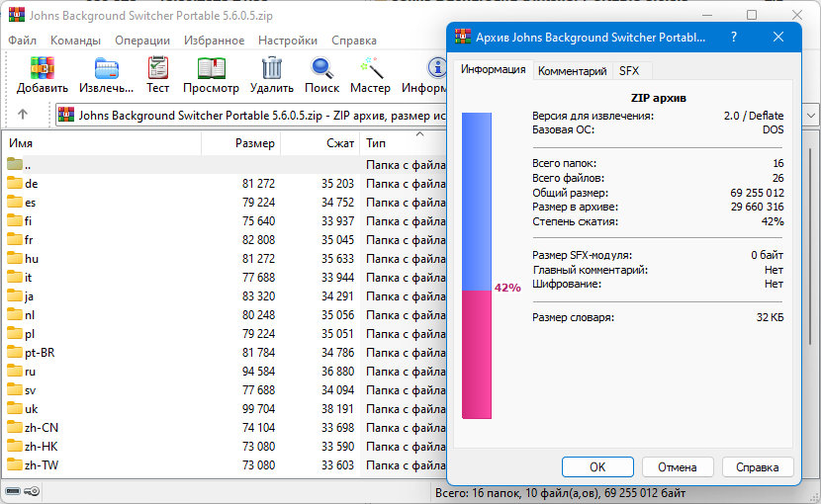
Task: Expand the archive path dropdown arrow
Action: coord(811,115)
